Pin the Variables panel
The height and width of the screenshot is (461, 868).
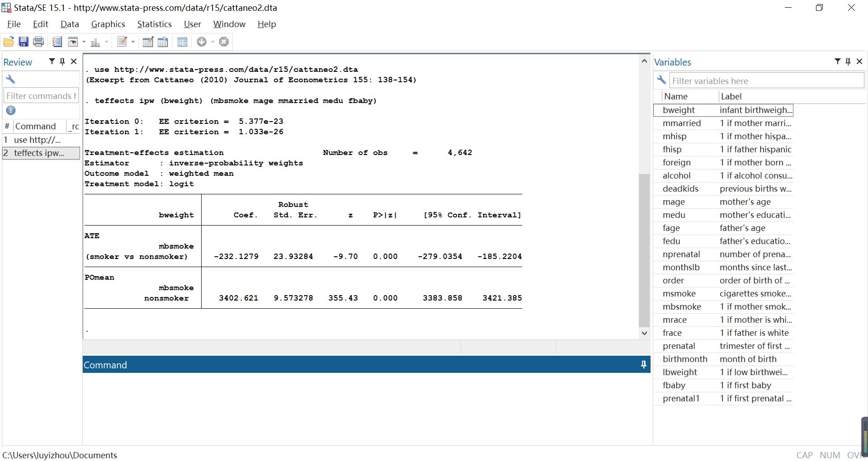[848, 61]
